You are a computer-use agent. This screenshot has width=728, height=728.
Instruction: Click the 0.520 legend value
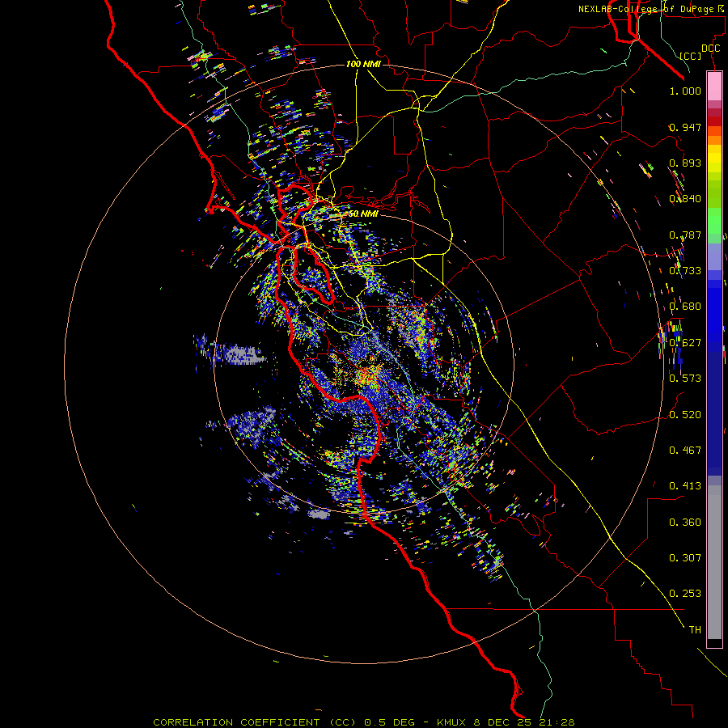685,414
